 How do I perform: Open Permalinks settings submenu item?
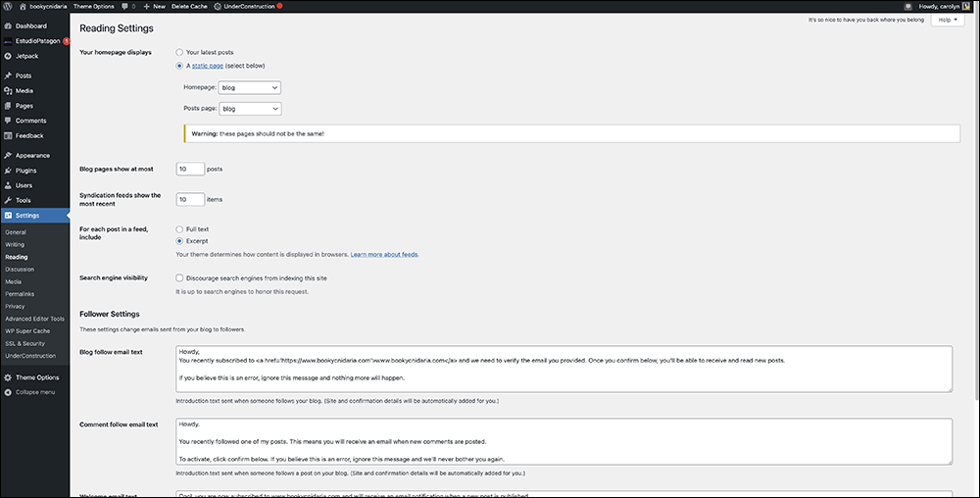[20, 293]
